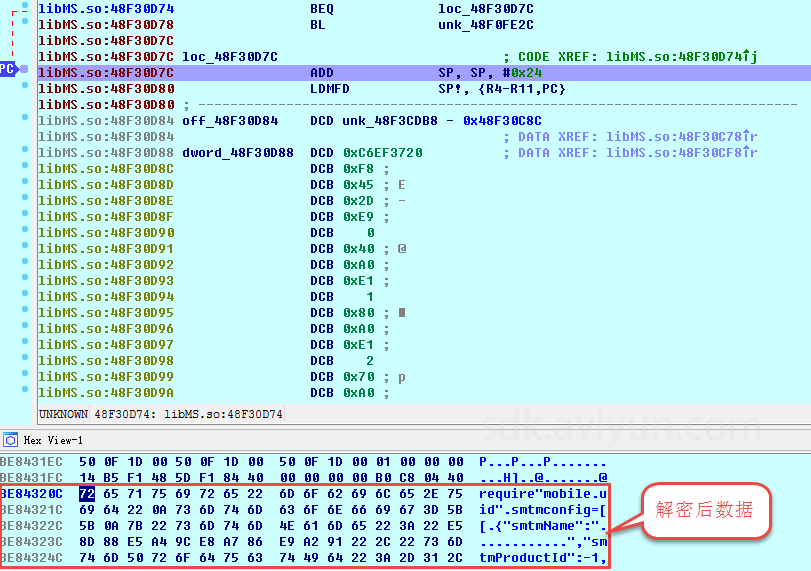Toggle breakpoint dot on the 48F30D94 row
811x571 pixels.
pyautogui.click(x=25, y=294)
